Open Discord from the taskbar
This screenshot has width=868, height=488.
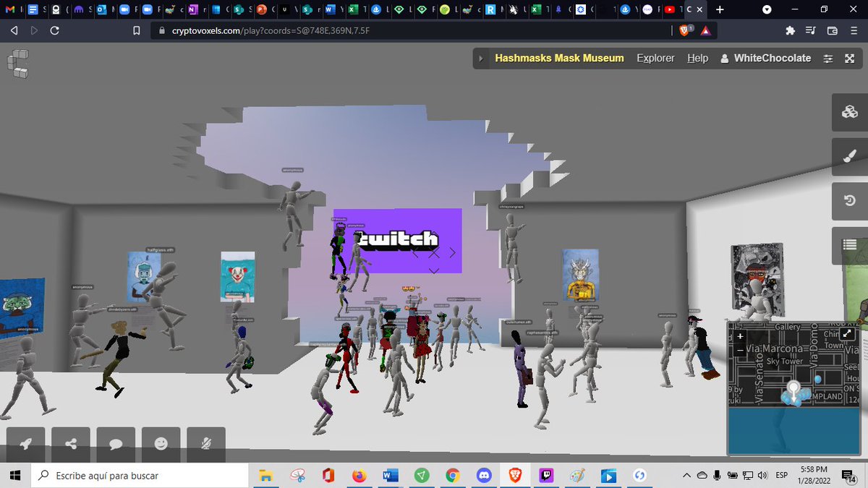(484, 475)
